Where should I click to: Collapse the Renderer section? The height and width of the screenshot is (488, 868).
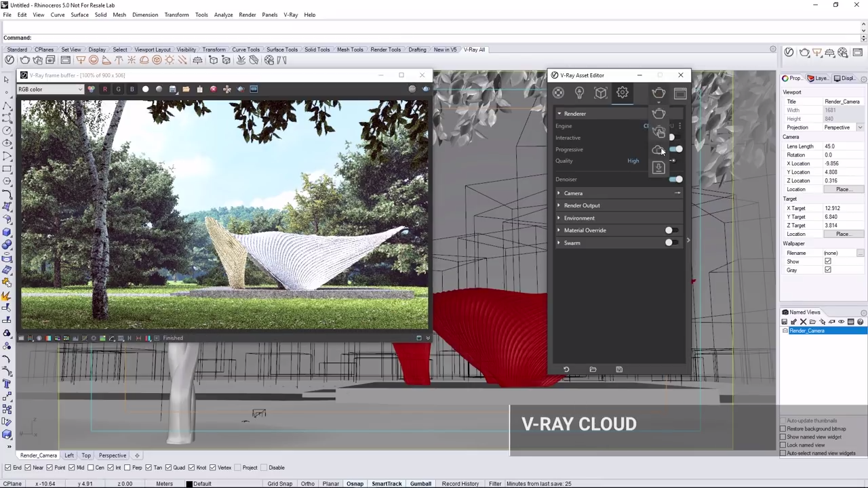(559, 114)
